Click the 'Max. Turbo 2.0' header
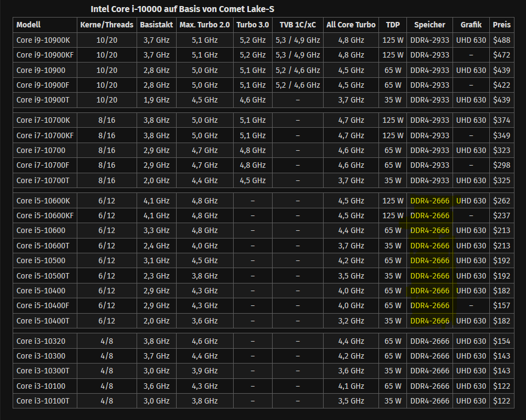Screen dimensions: 526x420 [205, 25]
